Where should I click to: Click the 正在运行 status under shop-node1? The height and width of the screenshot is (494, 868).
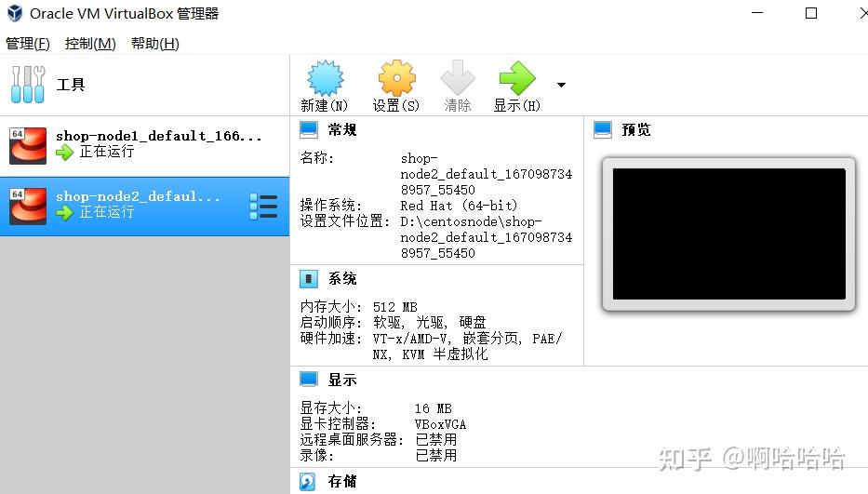coord(107,152)
